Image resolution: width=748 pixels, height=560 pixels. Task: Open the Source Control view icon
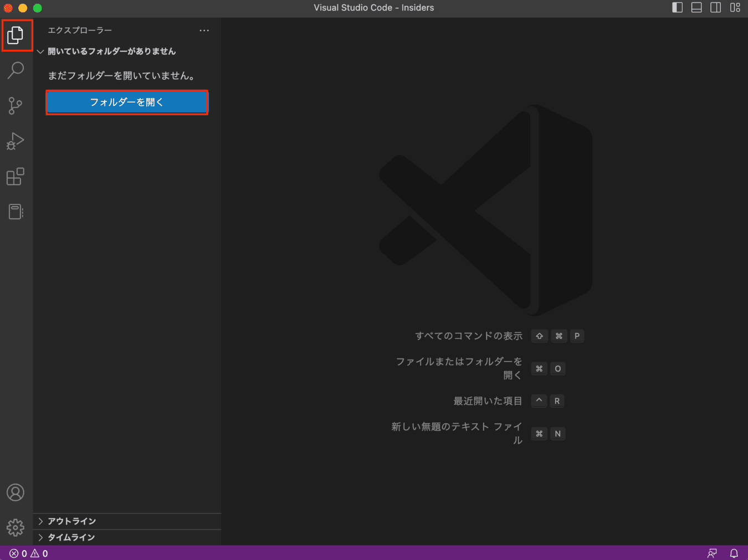click(16, 106)
